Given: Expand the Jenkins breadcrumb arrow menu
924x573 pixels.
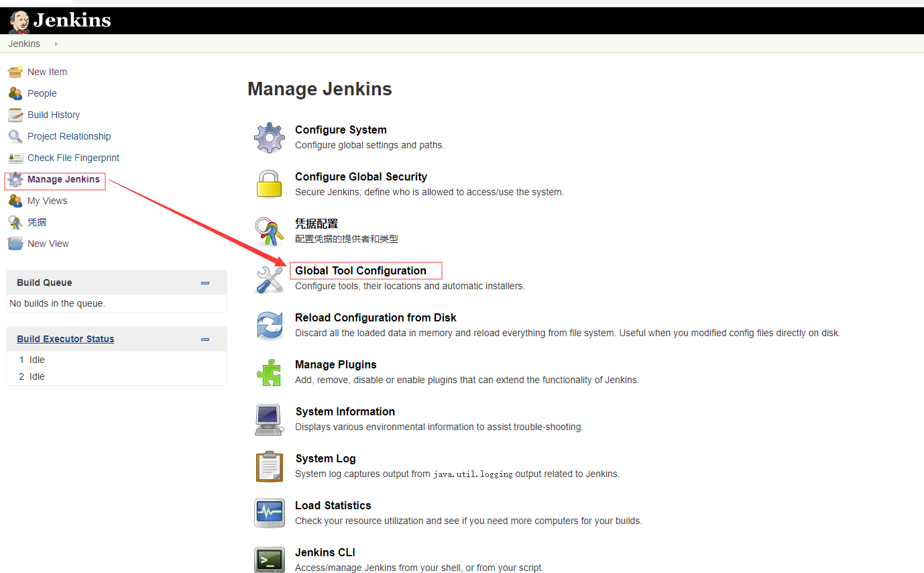Looking at the screenshot, I should click(x=56, y=44).
